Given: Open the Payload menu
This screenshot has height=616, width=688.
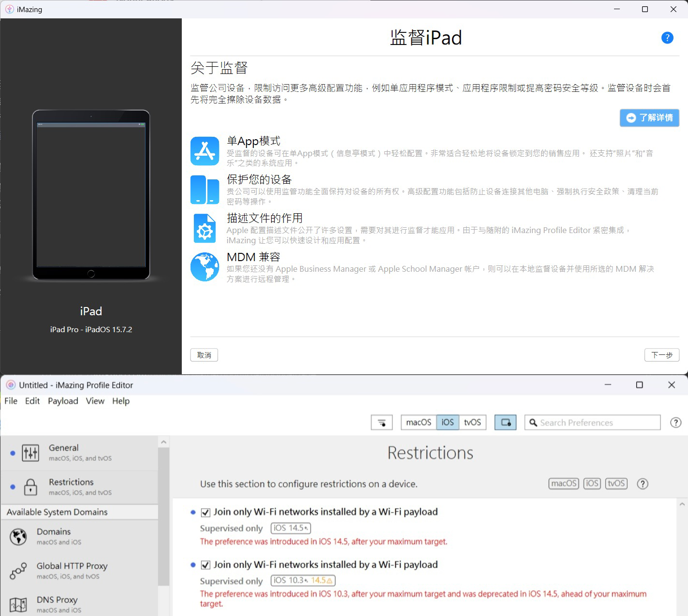Looking at the screenshot, I should click(63, 401).
